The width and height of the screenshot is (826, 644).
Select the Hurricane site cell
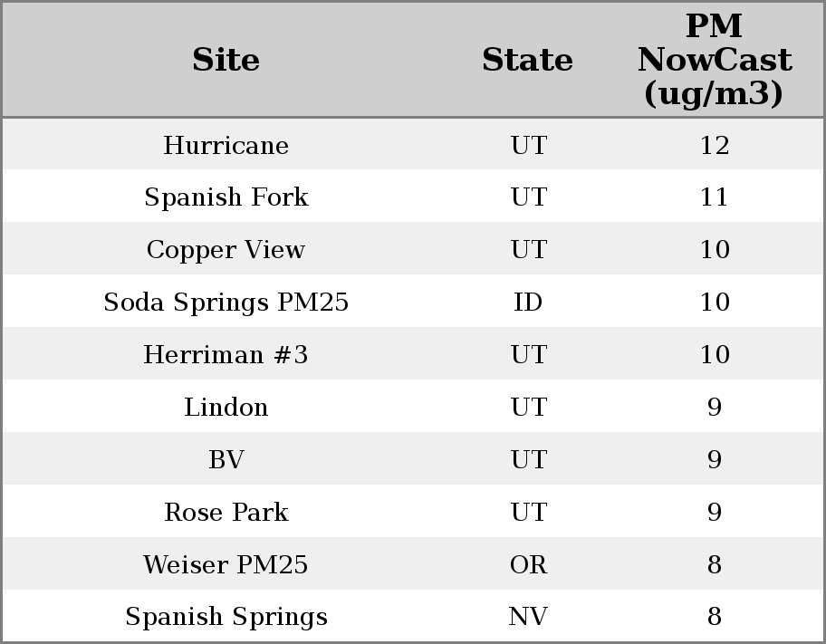click(226, 146)
